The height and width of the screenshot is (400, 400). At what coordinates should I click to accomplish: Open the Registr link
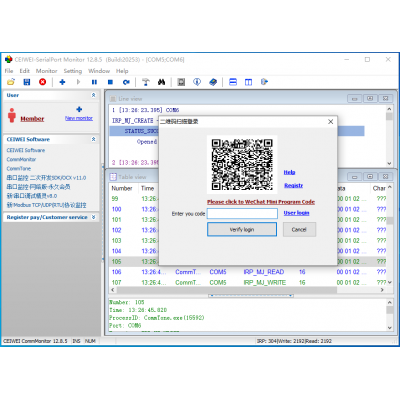(294, 186)
